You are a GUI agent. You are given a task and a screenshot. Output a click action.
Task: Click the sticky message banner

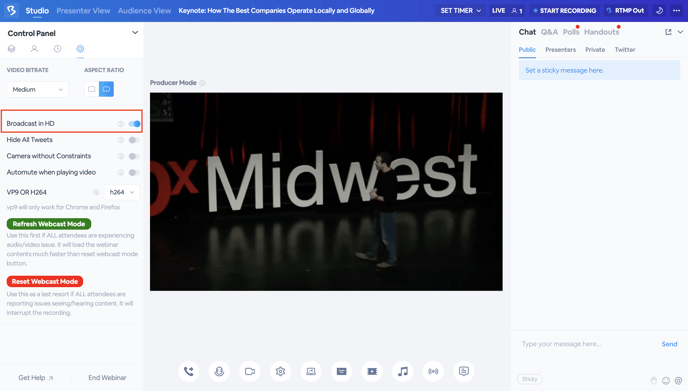599,70
